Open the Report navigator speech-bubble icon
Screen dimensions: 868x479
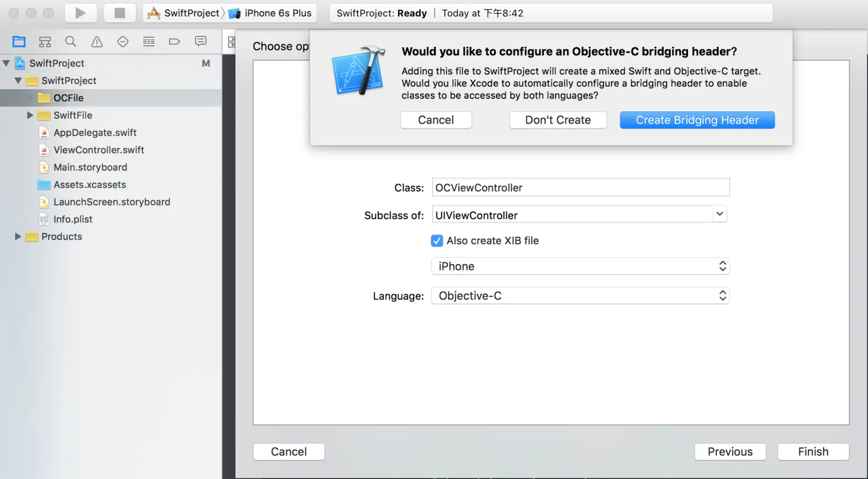[x=201, y=42]
